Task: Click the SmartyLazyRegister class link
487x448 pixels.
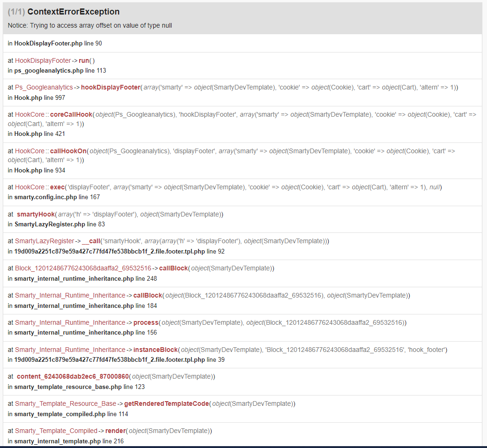Action: click(45, 241)
